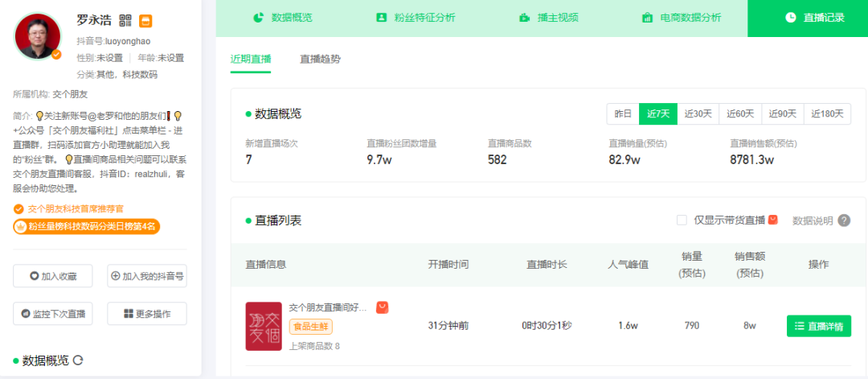The image size is (868, 379).
Task: Click the 上架商品数 8 text
Action: pyautogui.click(x=314, y=346)
